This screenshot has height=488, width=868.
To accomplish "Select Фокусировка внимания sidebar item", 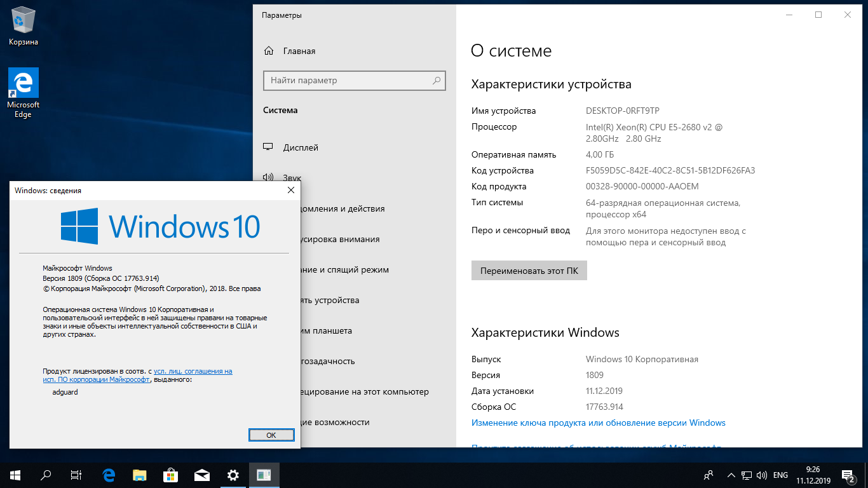I will [x=378, y=239].
